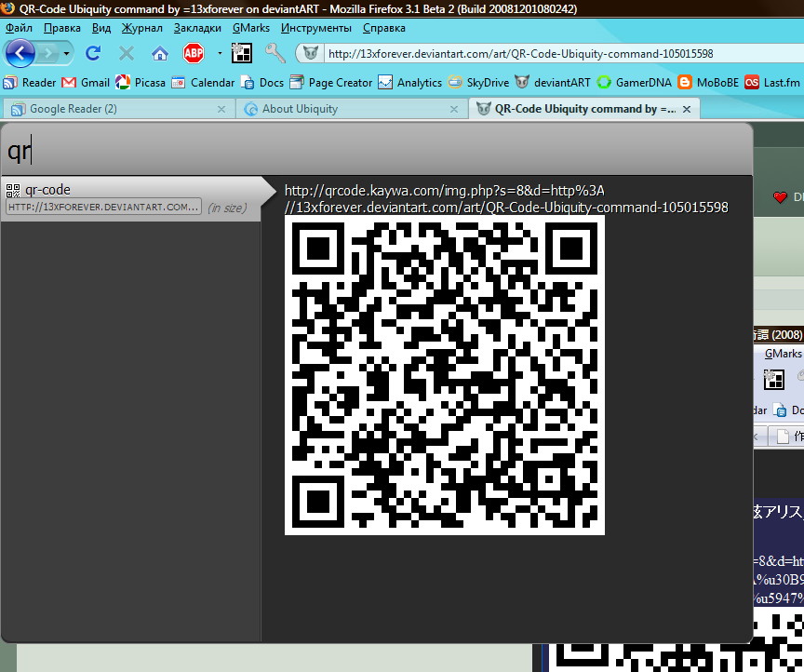Open the back/forward history dropdown
This screenshot has height=672, width=804.
[66, 53]
